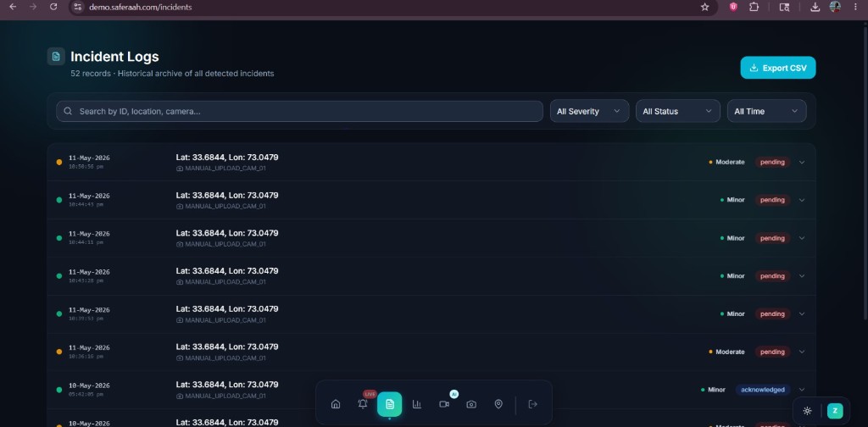Click the coordinates in the 10:43:28 pm row

[x=227, y=271]
